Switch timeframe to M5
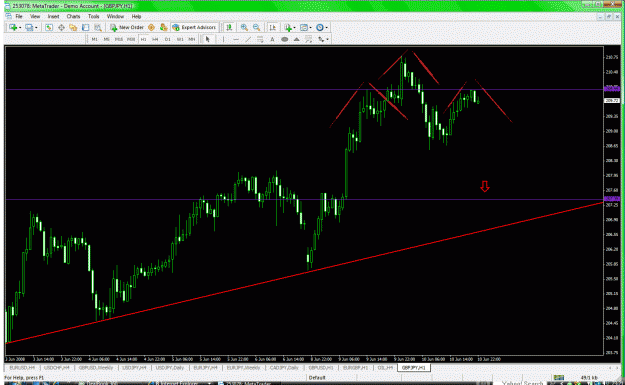Viewport: 625px width, 385px height. [x=106, y=39]
